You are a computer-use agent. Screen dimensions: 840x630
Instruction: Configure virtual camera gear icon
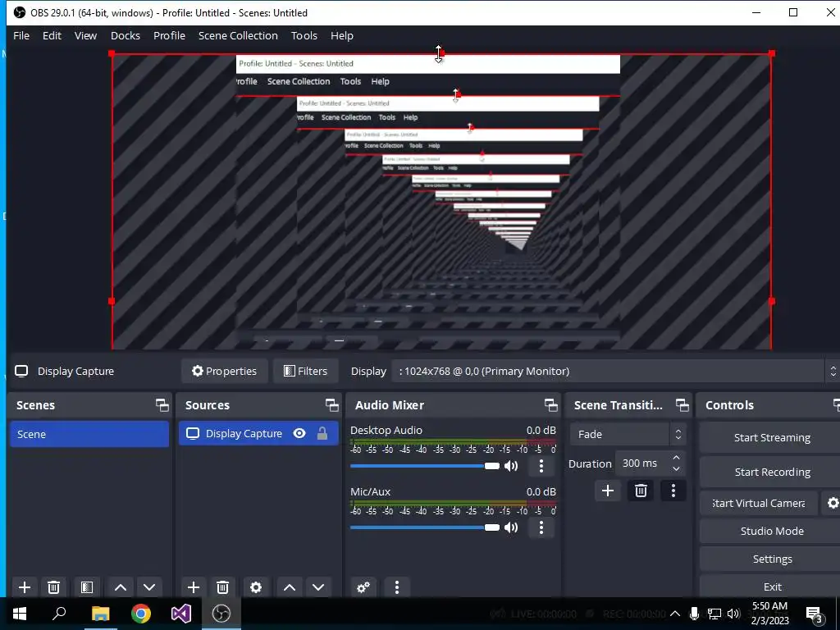(x=833, y=503)
